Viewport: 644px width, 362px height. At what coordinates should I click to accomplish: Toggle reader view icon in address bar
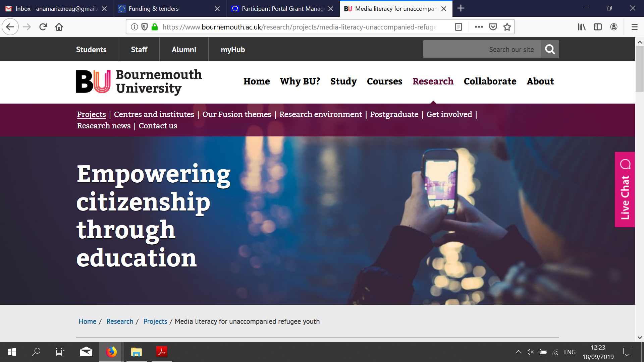459,27
